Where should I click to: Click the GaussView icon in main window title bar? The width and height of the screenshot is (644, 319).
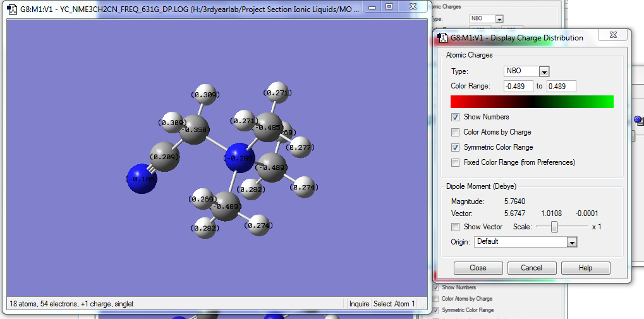12,9
